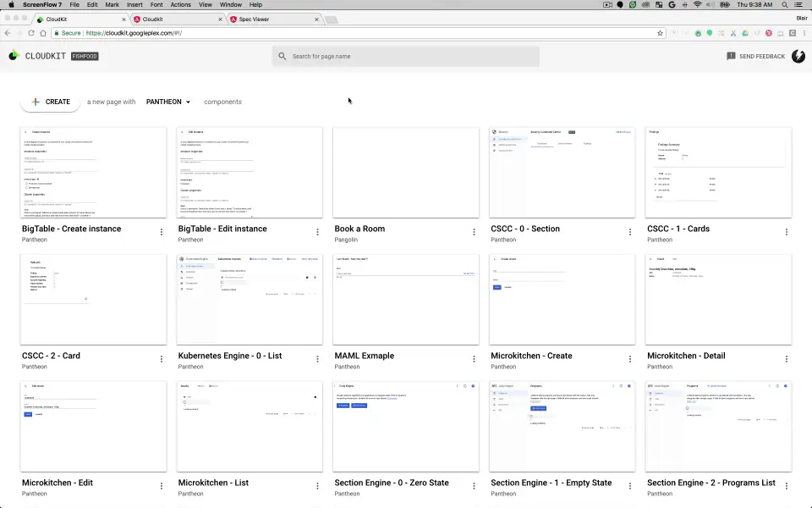Open the kebab menu for CSCC - 0 - Section
The image size is (812, 508).
tap(630, 232)
